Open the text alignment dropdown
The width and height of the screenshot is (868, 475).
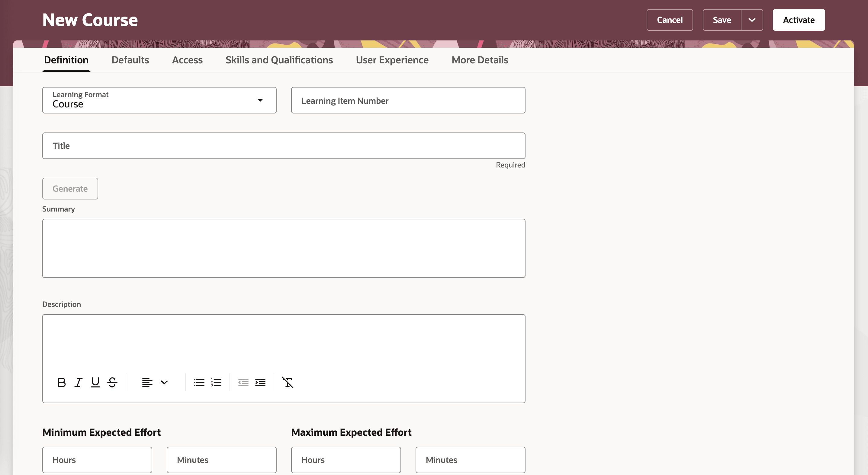tap(164, 382)
